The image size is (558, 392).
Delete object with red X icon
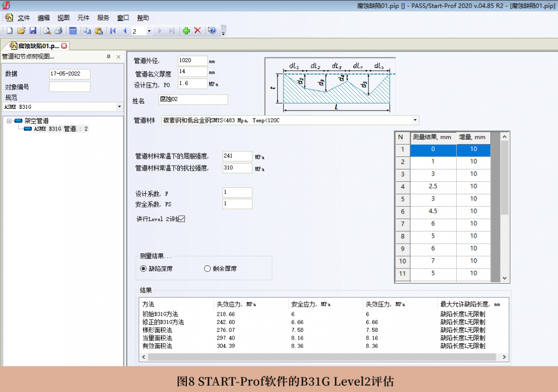[198, 31]
